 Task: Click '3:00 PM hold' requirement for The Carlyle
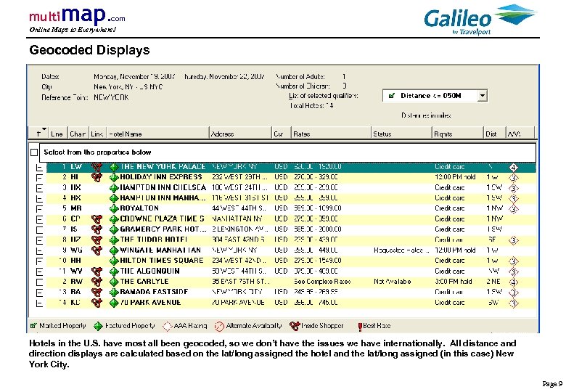tap(454, 282)
